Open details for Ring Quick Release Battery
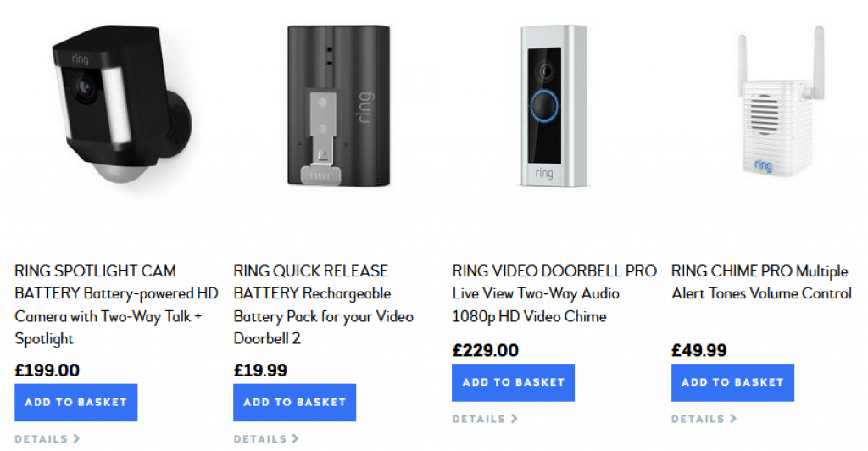This screenshot has width=868, height=451. pos(265,439)
